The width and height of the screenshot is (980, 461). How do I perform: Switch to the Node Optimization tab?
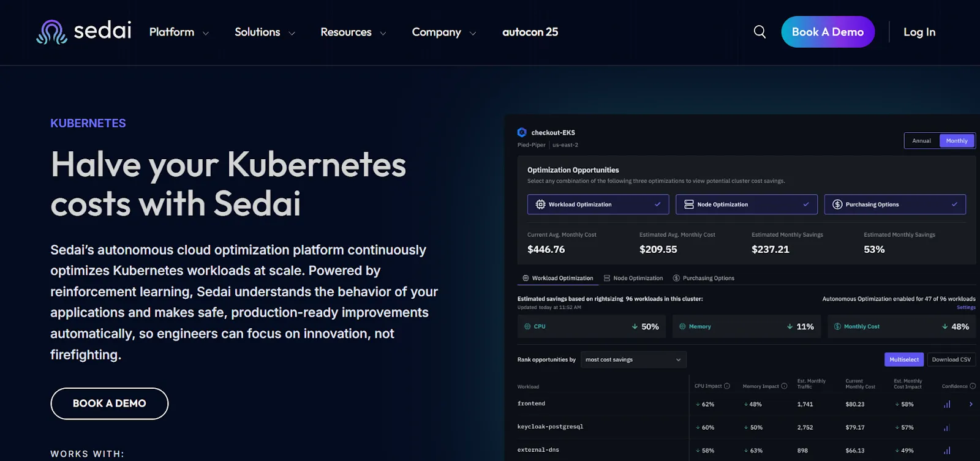click(x=633, y=278)
